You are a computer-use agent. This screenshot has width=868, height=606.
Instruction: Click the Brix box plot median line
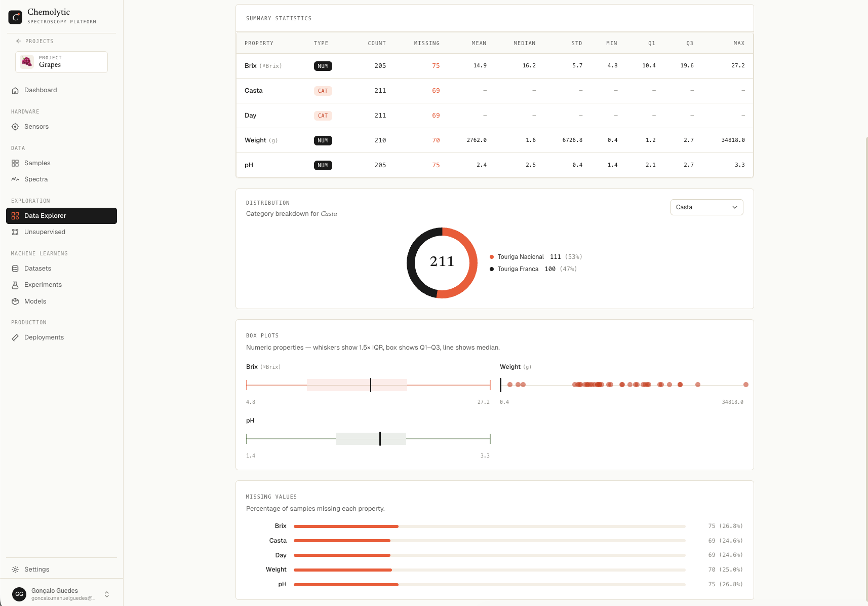coord(371,385)
